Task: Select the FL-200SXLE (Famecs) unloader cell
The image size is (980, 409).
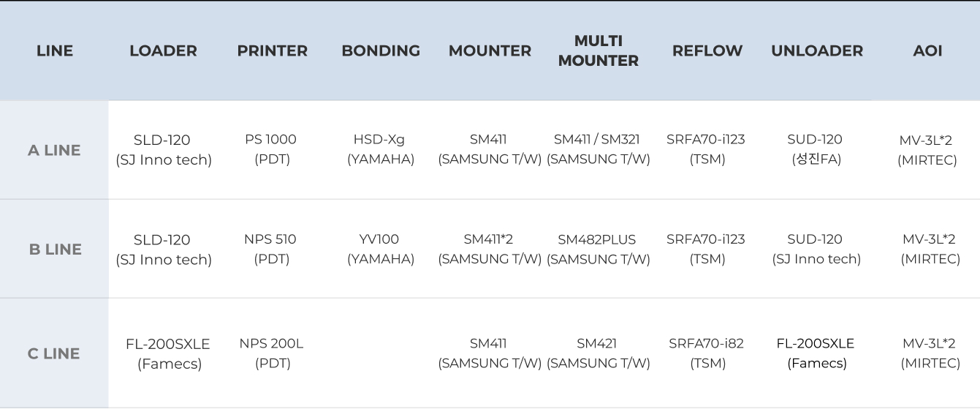Action: point(816,353)
